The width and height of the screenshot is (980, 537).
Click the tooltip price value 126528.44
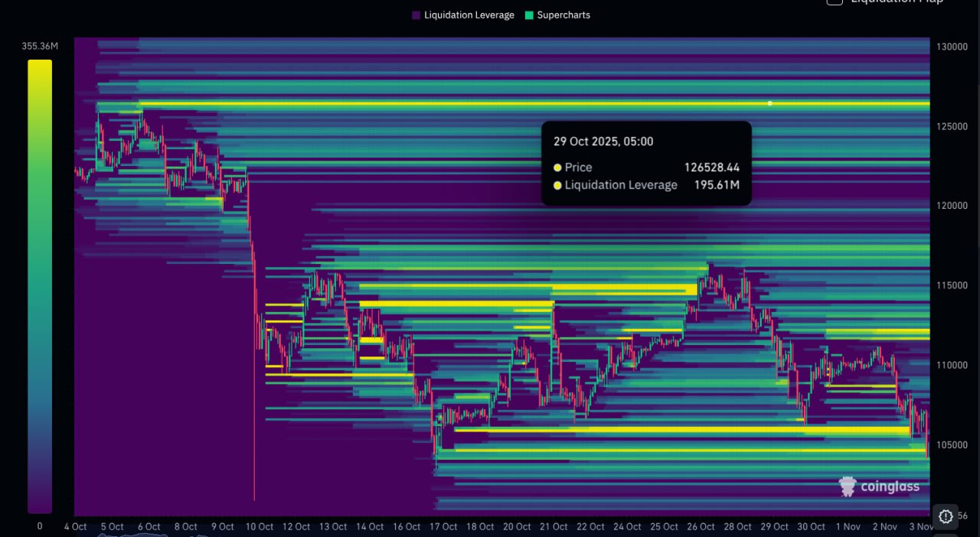pos(711,168)
